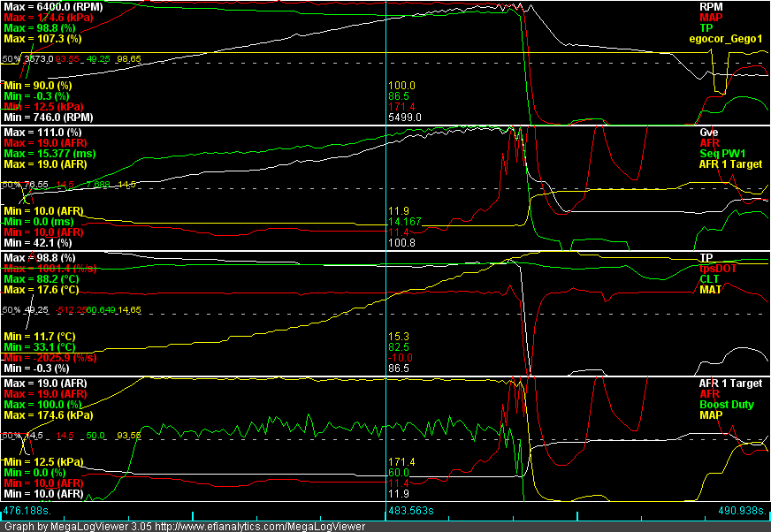
Task: Select the Gve legend label
Action: click(708, 132)
